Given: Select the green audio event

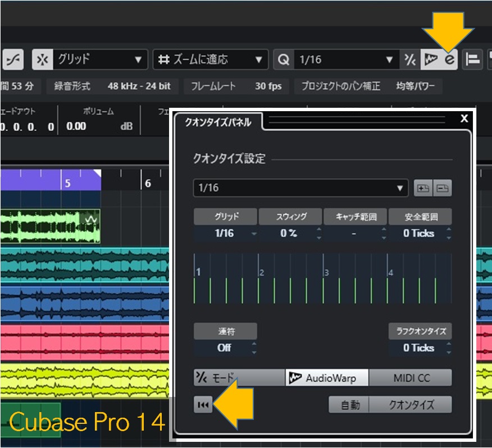Looking at the screenshot, I should coord(50,226).
